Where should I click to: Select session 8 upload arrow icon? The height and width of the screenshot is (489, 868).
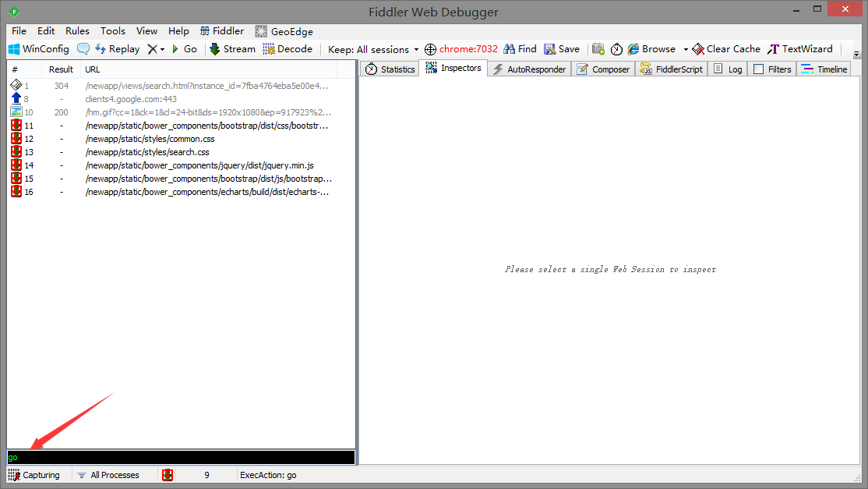tap(16, 98)
